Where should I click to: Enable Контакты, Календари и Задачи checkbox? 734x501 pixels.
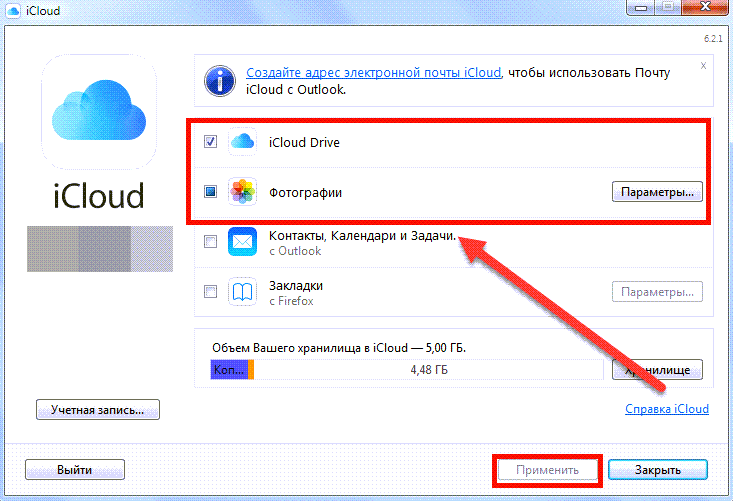(211, 242)
